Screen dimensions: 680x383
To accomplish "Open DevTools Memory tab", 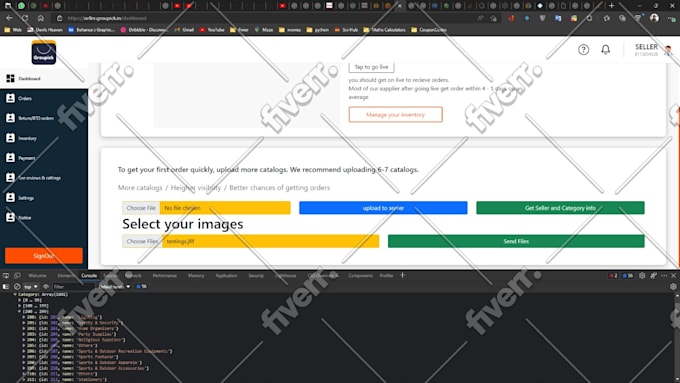I will click(x=196, y=275).
